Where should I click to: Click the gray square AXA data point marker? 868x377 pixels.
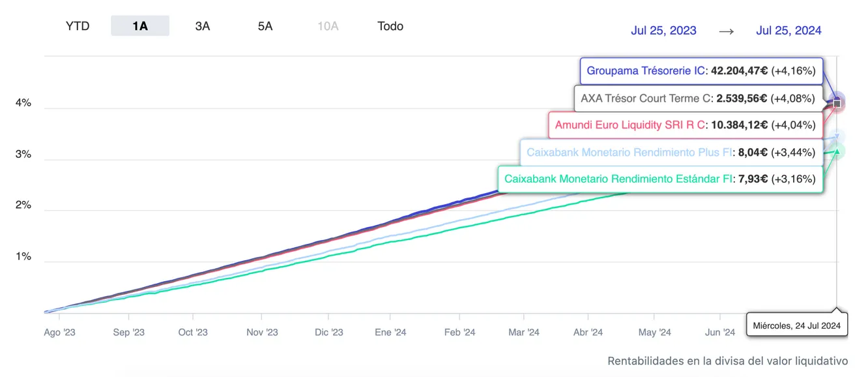tap(837, 104)
